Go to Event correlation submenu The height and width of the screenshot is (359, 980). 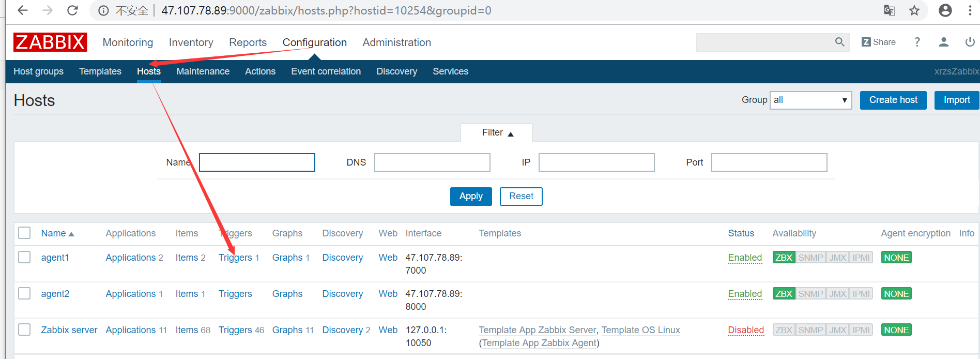pyautogui.click(x=326, y=71)
